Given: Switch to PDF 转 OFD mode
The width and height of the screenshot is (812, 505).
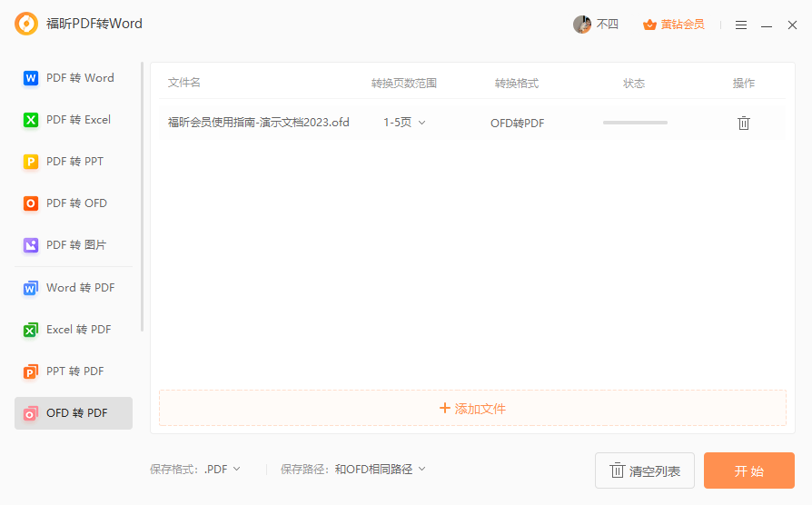Looking at the screenshot, I should click(x=74, y=203).
